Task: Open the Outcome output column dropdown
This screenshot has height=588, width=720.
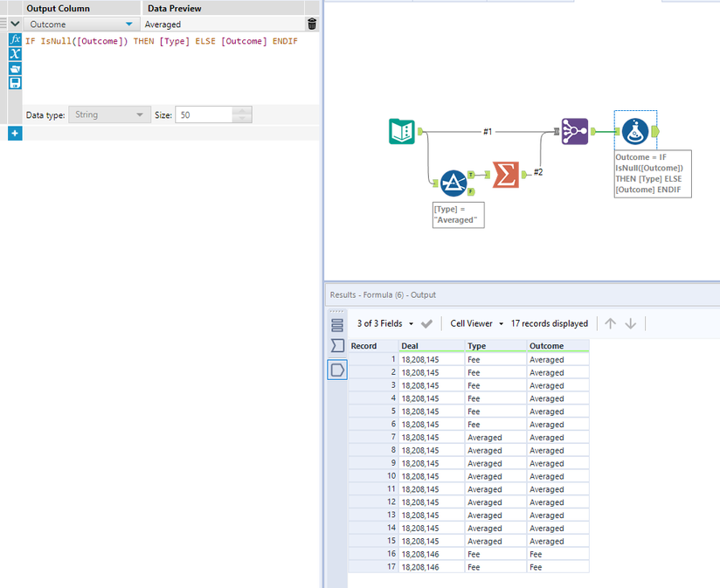Action: click(x=129, y=24)
